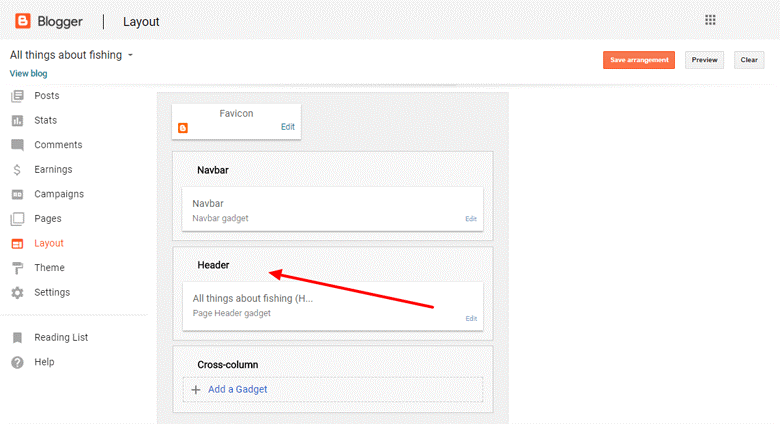Edit the Favicon gadget
780x424 pixels.
pos(288,127)
